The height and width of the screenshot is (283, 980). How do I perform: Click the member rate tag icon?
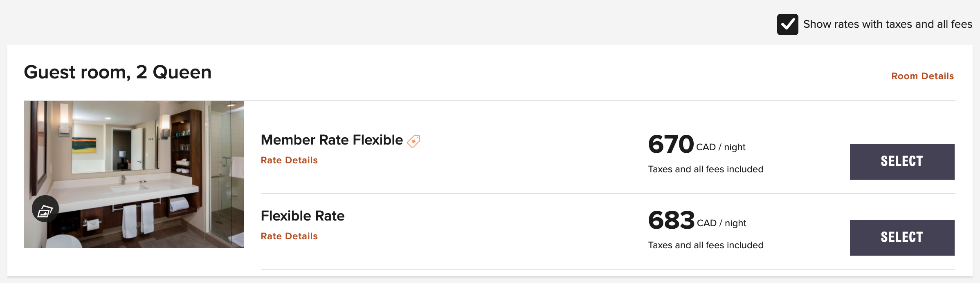click(x=414, y=141)
